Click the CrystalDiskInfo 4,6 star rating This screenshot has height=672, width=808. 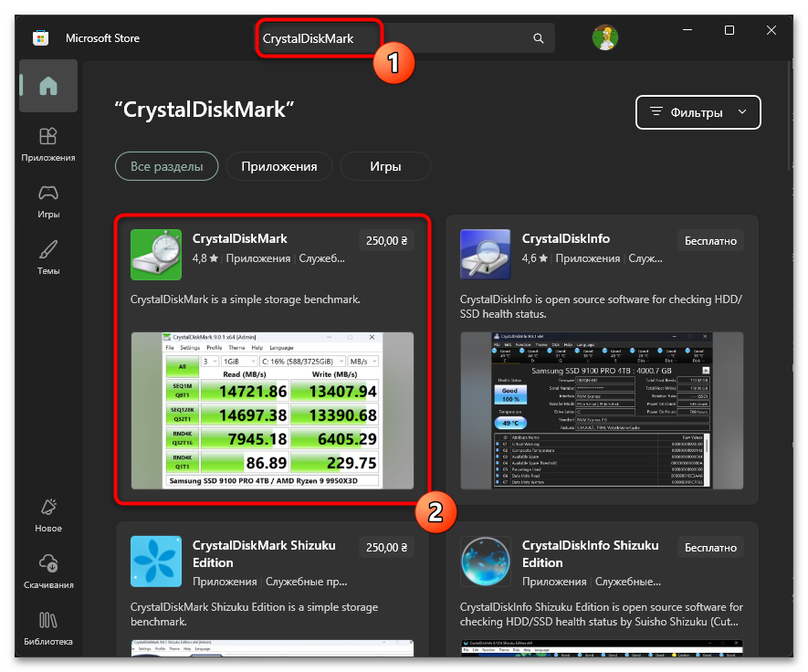pos(534,258)
